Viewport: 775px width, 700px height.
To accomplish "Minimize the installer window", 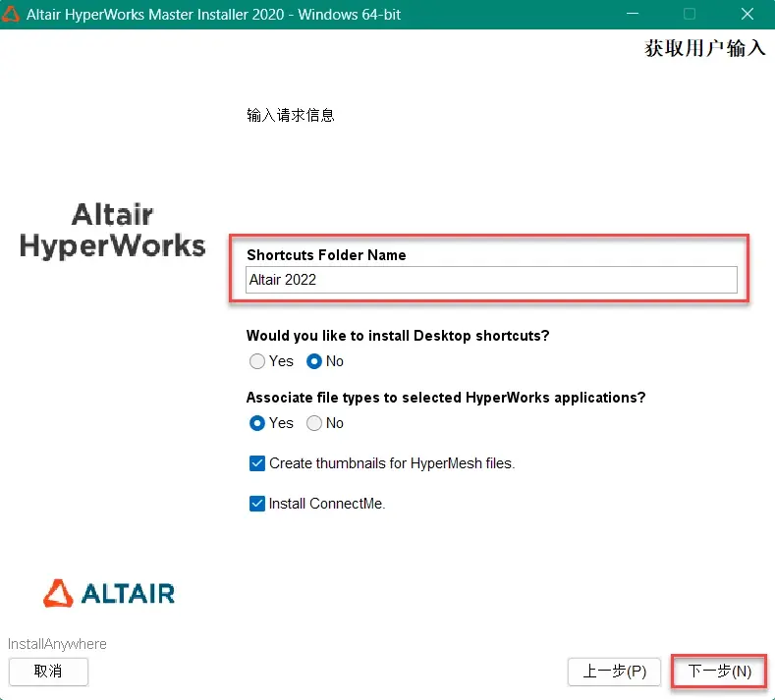I will 633,14.
